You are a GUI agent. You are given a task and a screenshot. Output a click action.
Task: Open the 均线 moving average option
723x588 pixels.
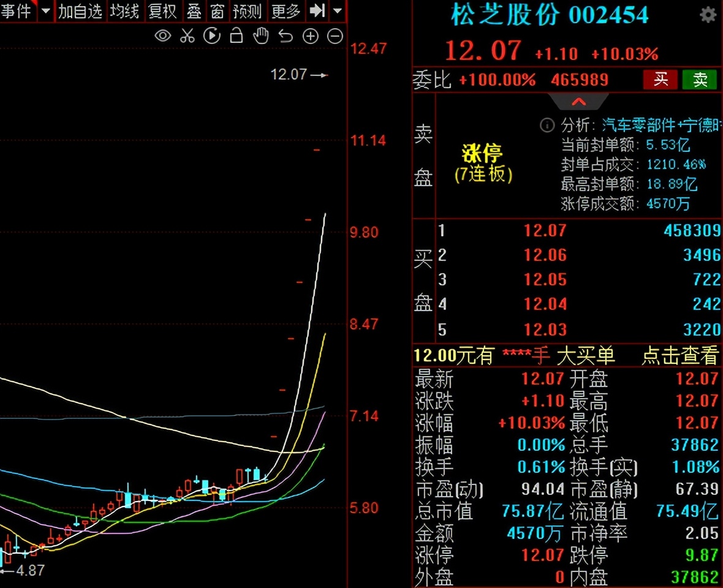tap(124, 10)
